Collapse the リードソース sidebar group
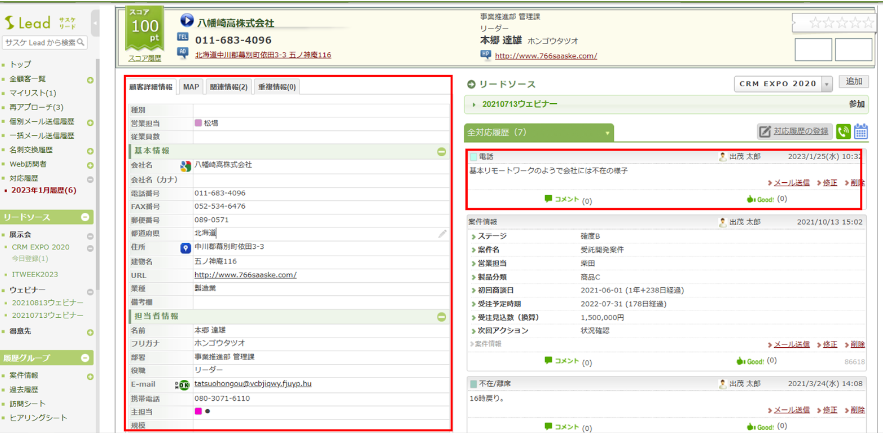Image resolution: width=883 pixels, height=438 pixels. pos(86,216)
